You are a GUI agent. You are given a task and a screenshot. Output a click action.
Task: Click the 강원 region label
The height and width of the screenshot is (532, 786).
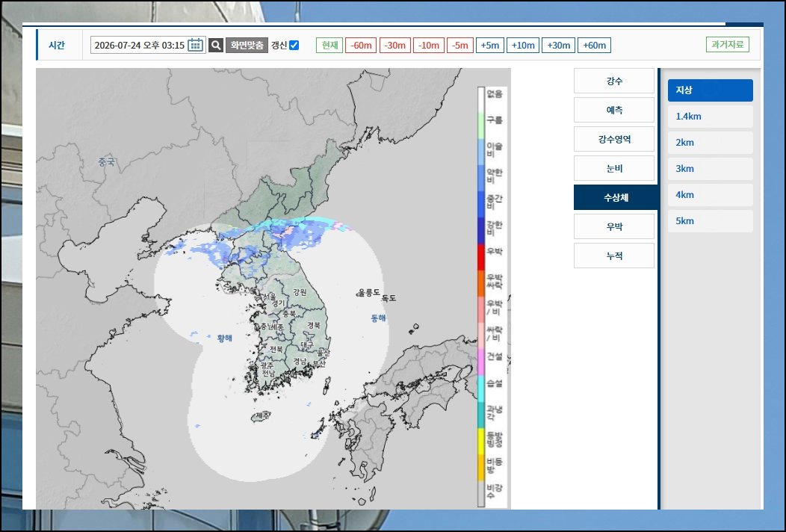click(x=300, y=292)
